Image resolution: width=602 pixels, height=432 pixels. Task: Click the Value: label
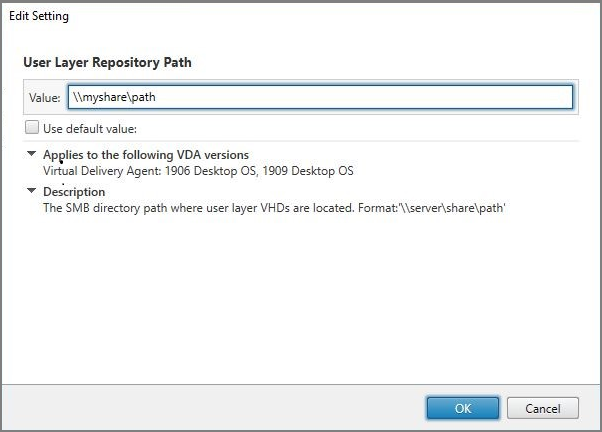point(43,97)
